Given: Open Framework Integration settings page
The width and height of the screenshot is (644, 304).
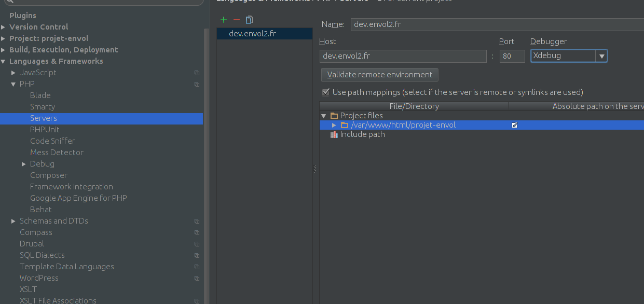Looking at the screenshot, I should [x=72, y=187].
